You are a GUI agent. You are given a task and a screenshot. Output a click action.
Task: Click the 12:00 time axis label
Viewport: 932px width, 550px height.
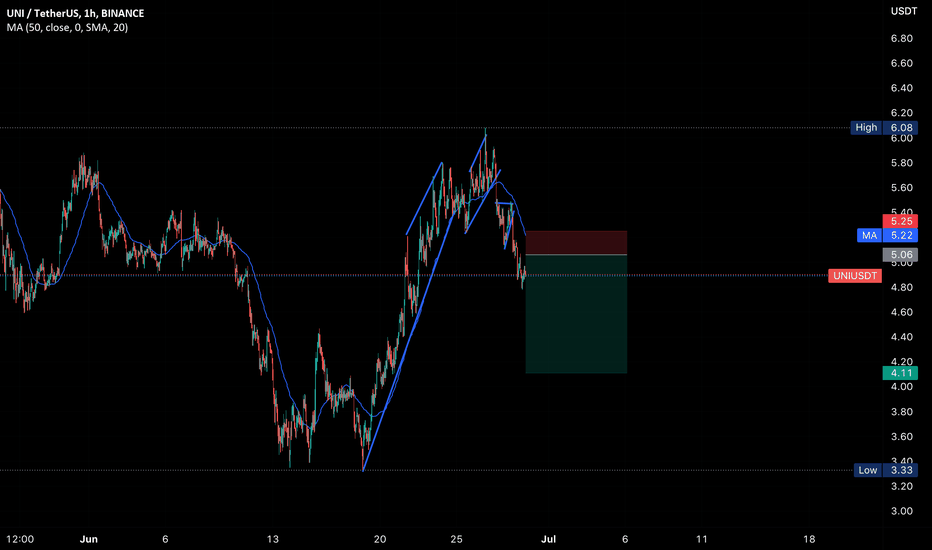click(x=20, y=539)
